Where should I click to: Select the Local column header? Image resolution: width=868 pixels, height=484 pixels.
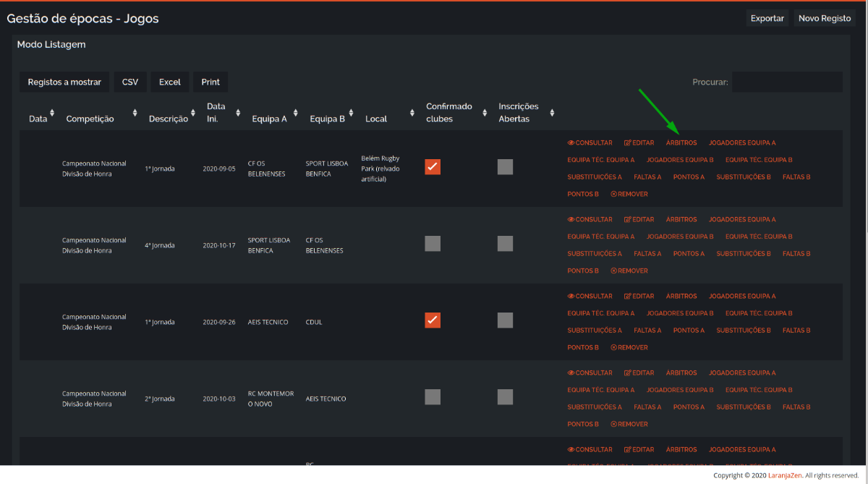[x=376, y=119]
